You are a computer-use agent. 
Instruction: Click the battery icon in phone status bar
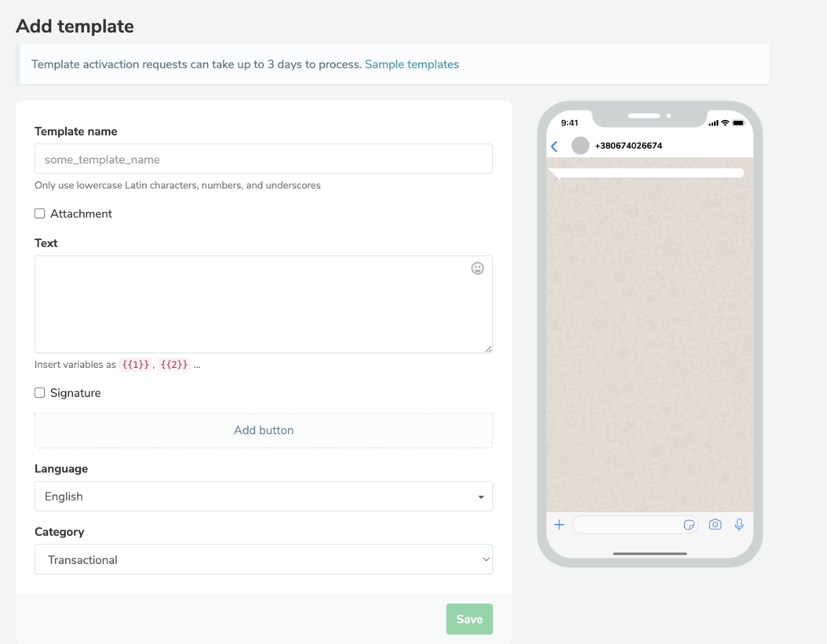738,123
